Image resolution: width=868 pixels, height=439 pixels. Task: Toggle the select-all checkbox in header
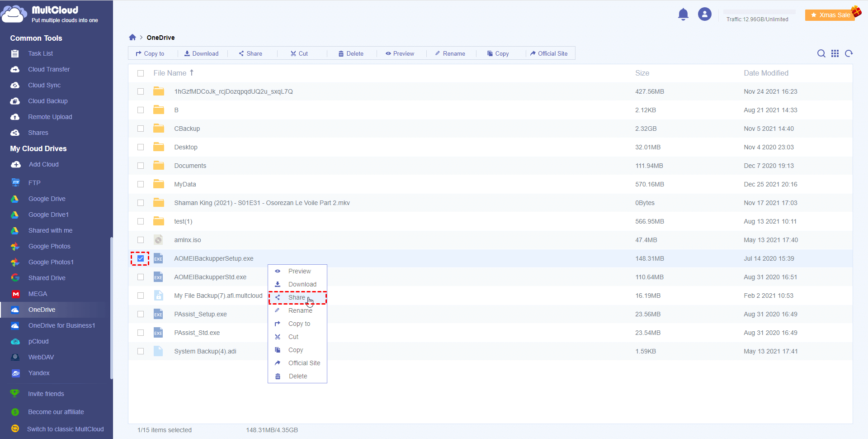(x=141, y=73)
